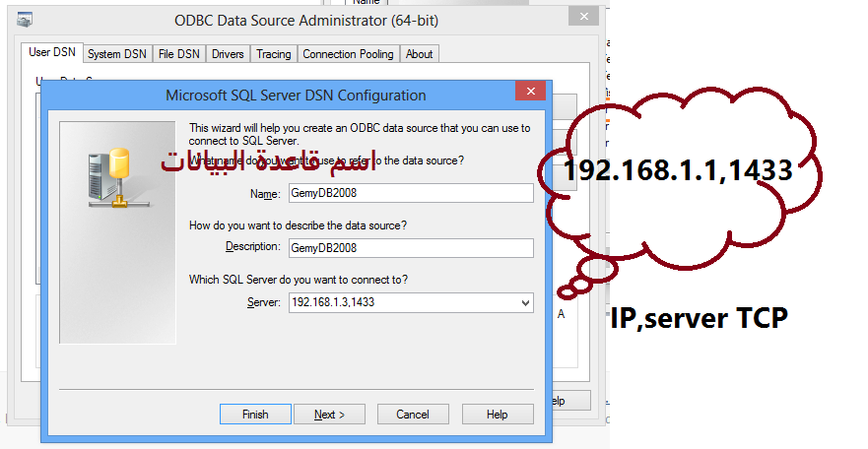Expand the Server dropdown arrow

525,303
